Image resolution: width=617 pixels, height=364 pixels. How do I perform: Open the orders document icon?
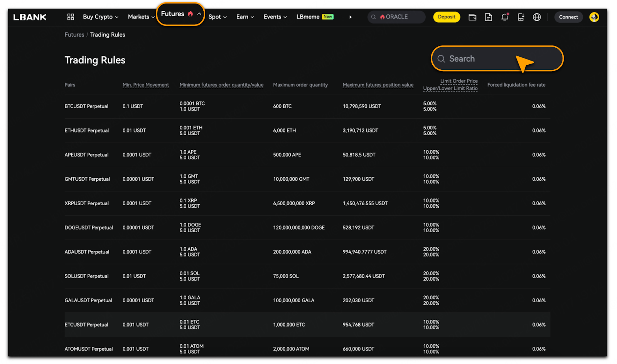tap(488, 17)
